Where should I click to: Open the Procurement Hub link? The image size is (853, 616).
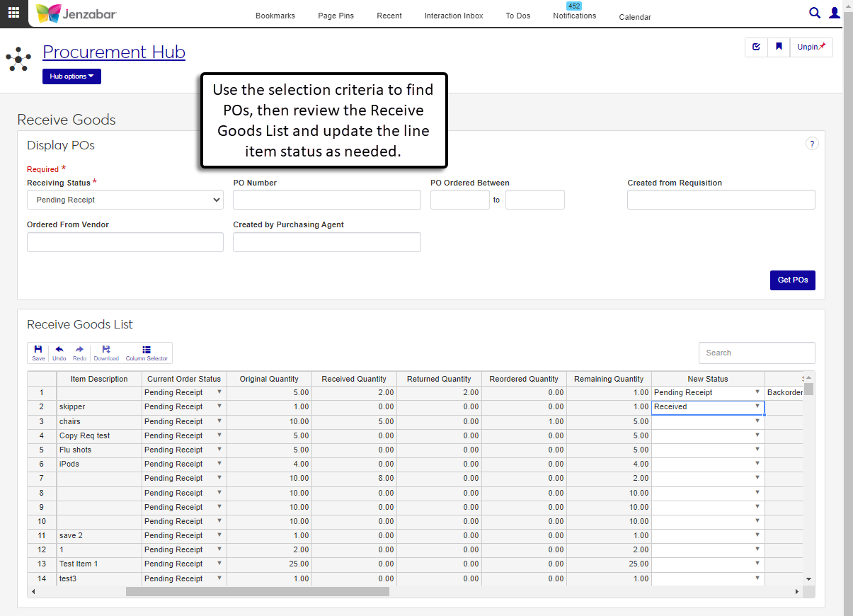point(114,52)
